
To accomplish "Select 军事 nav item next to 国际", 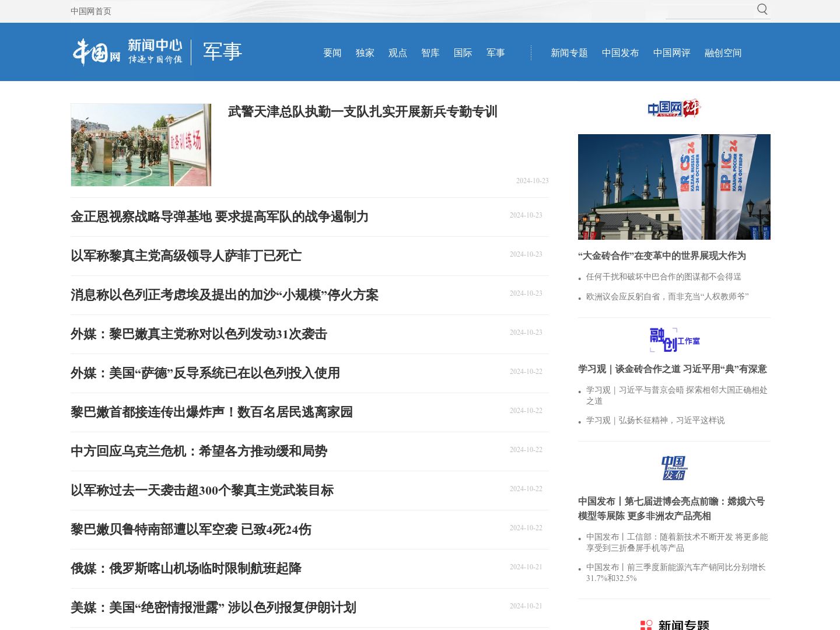I will pos(496,53).
